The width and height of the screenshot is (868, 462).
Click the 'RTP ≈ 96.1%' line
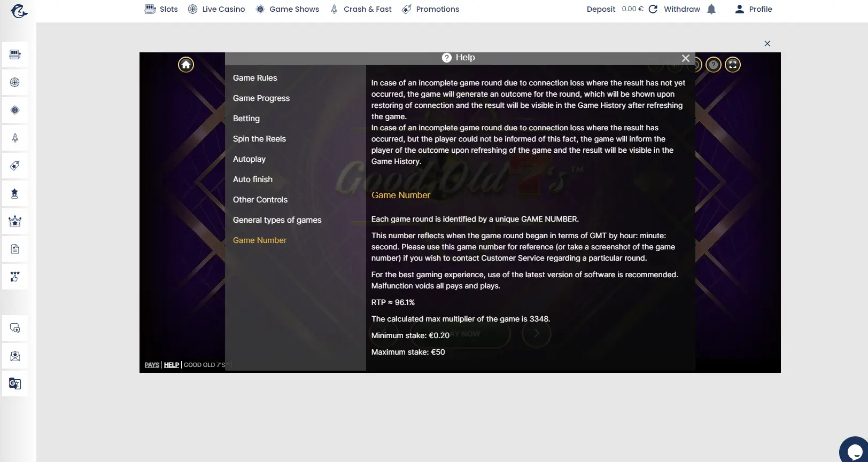coord(393,302)
